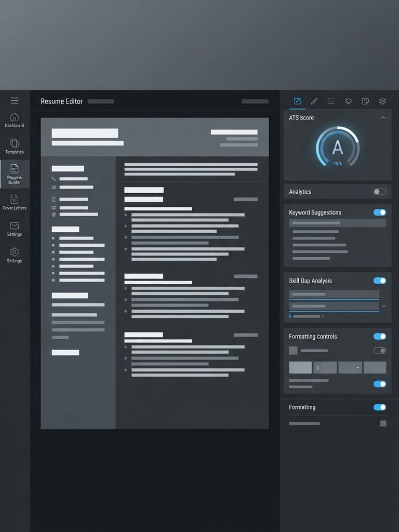
Task: Select the edit-square tab in right panel
Action: pyautogui.click(x=297, y=101)
